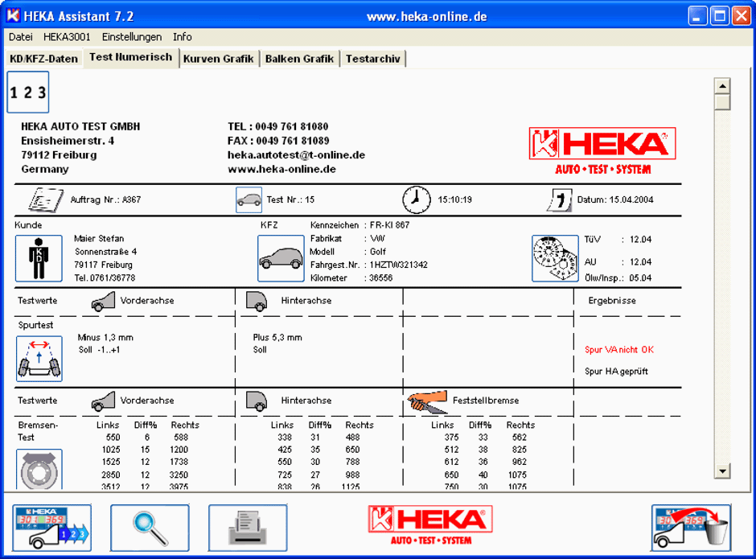Click the bottom-left HEKA numeric display button

click(x=52, y=528)
